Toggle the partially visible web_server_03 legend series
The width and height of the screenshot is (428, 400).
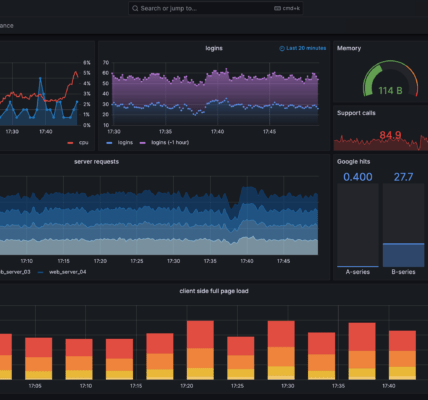tap(15, 272)
